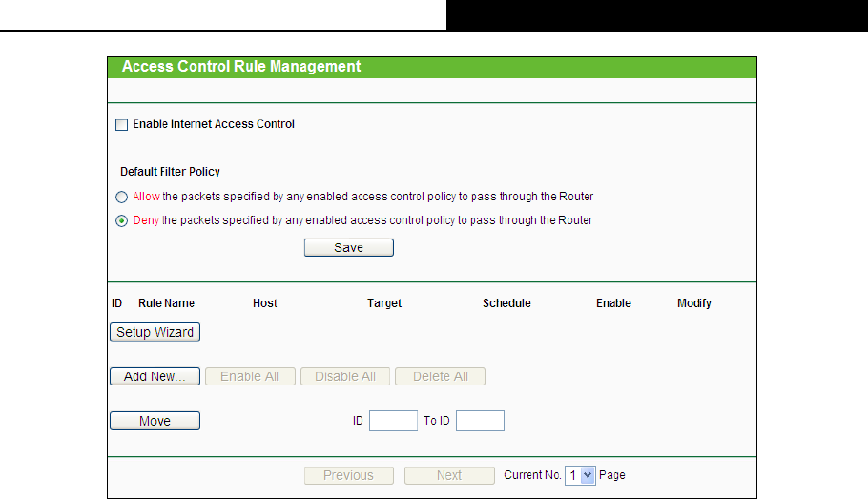Click Add New... rule button

coord(155,377)
